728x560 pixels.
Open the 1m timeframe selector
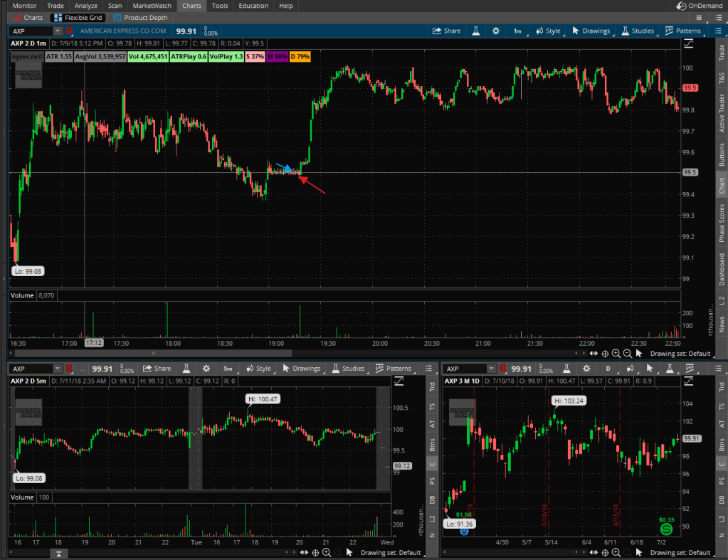517,31
